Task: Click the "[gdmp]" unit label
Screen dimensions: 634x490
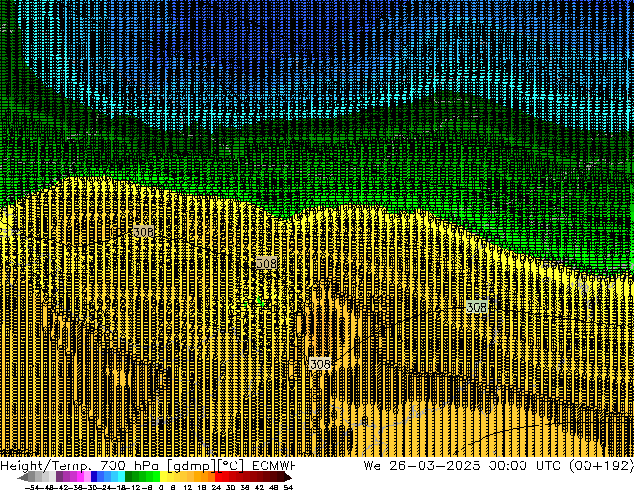Action: (x=191, y=466)
